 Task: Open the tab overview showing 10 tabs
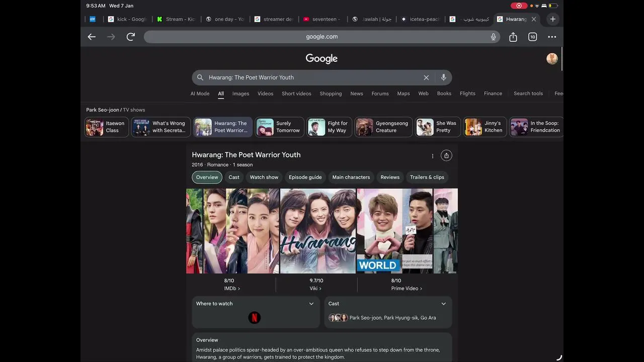(x=532, y=37)
